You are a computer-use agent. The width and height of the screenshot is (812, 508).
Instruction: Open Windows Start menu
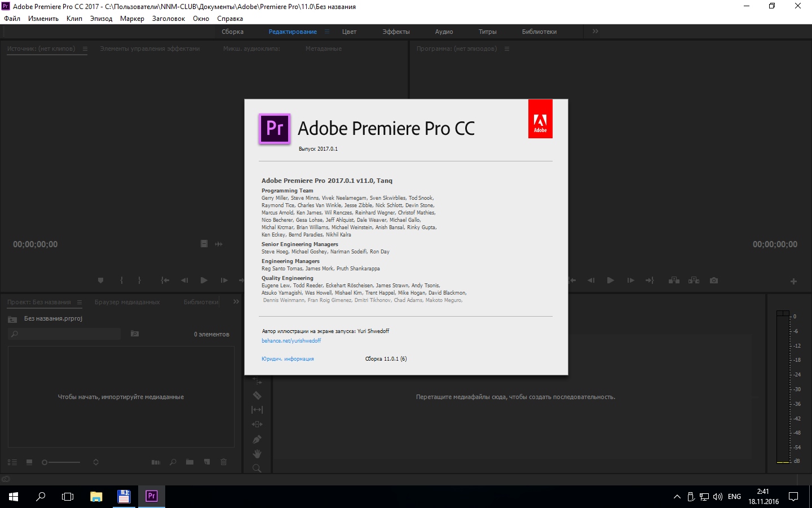[x=14, y=497]
